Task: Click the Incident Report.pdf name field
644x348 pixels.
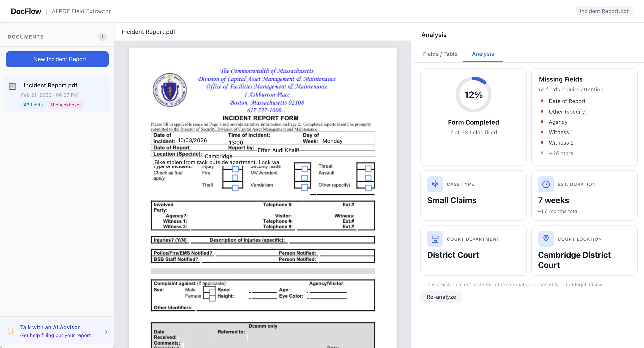Action: [63, 85]
